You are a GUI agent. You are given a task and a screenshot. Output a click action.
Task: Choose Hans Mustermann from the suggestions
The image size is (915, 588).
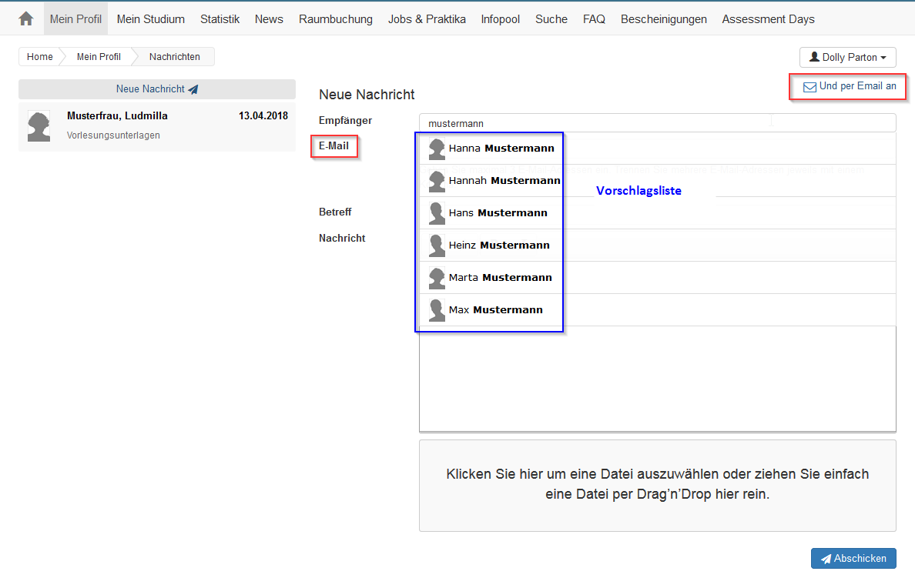tap(498, 213)
